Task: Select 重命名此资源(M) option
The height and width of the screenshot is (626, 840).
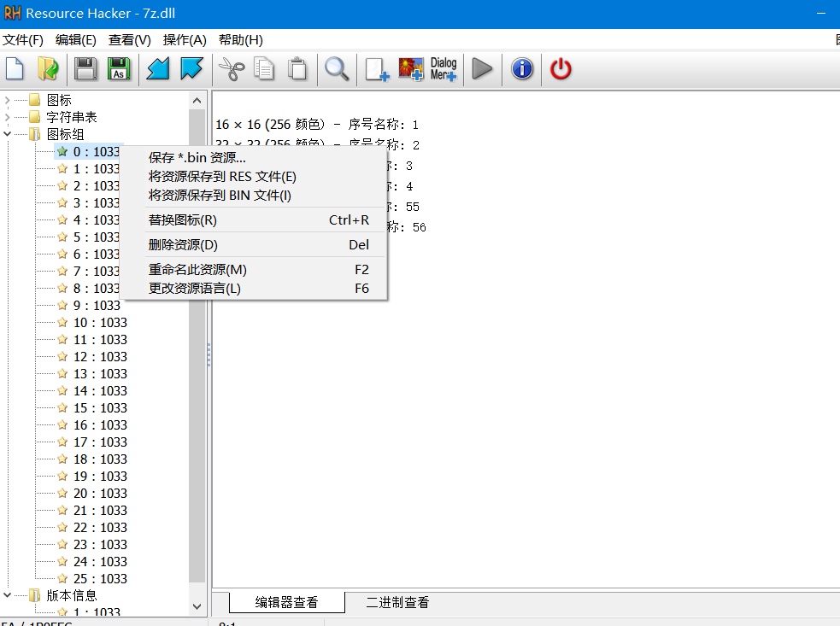Action: tap(197, 269)
